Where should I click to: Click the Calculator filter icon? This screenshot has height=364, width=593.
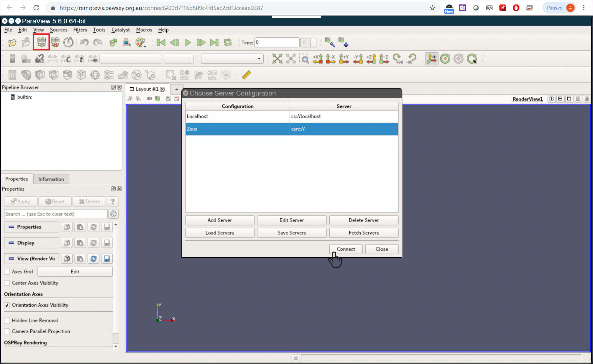tap(12, 75)
